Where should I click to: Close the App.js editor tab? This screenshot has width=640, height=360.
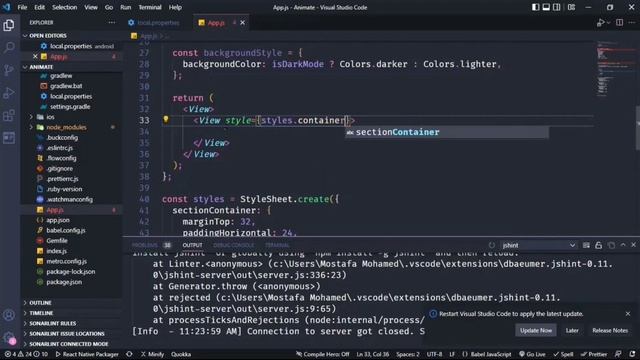(242, 23)
